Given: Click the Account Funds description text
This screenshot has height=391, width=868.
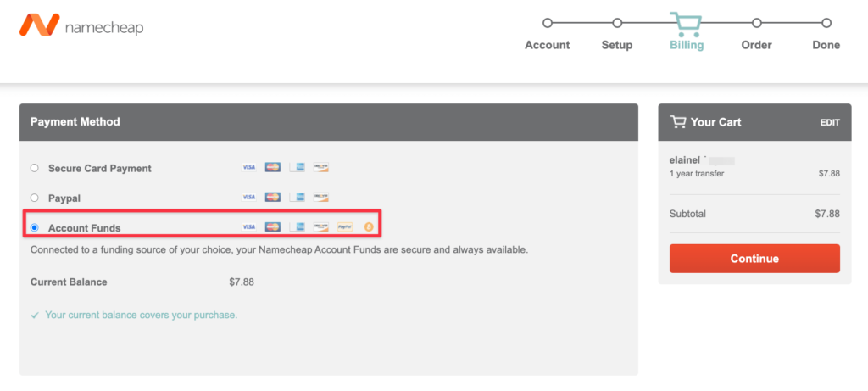Looking at the screenshot, I should [x=279, y=249].
